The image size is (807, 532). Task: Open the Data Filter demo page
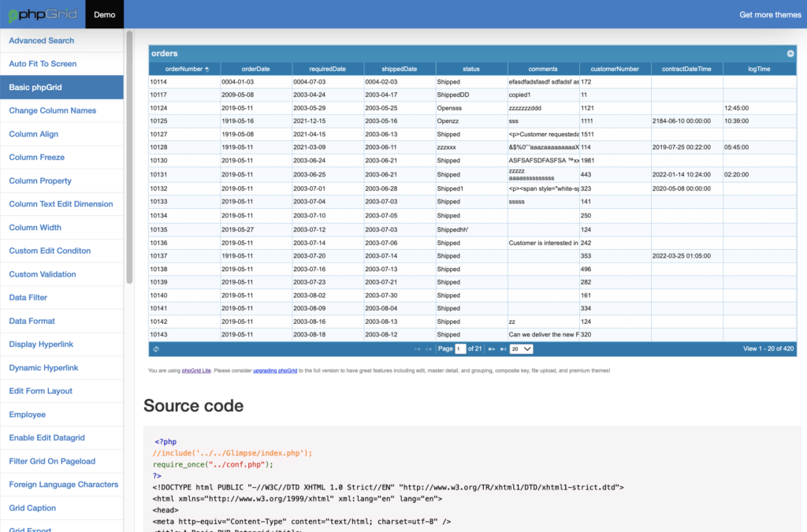28,297
